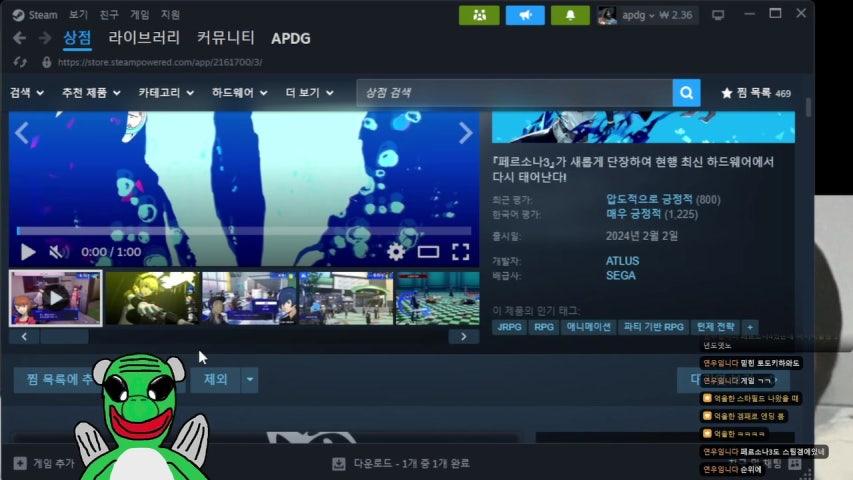Image resolution: width=853 pixels, height=480 pixels.
Task: Select the 턴제 전략 tag
Action: 715,327
